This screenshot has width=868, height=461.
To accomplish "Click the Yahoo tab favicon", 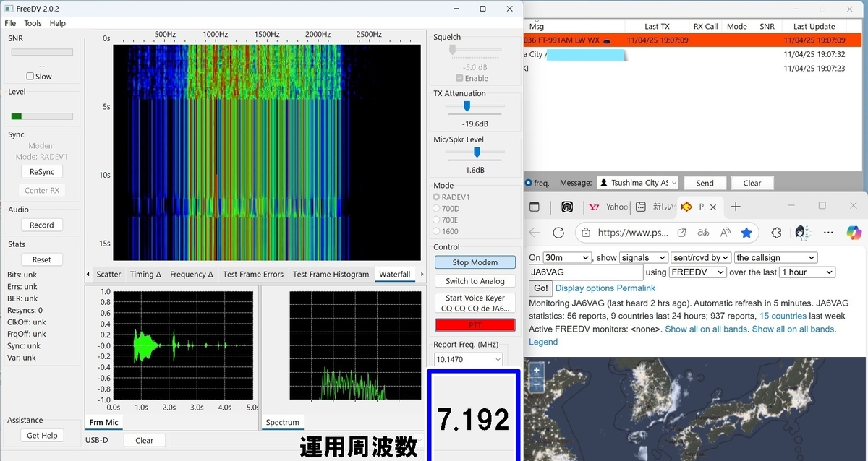I will [x=595, y=207].
